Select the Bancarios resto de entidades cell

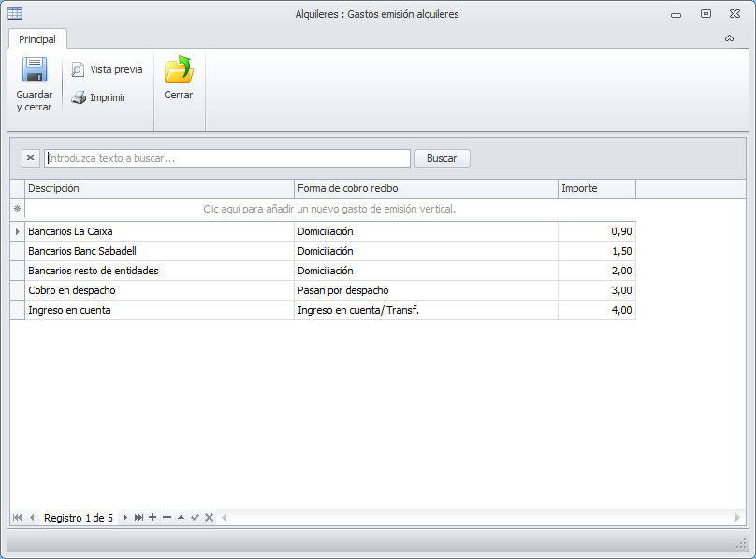159,271
